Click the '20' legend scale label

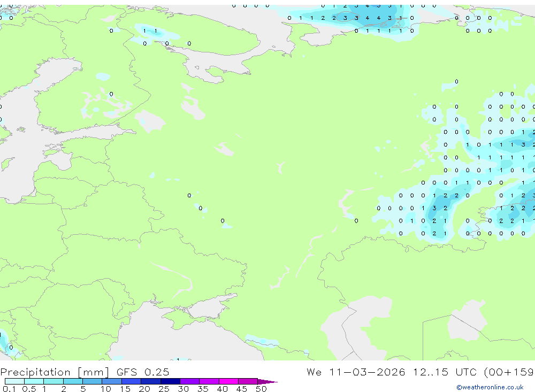click(144, 389)
